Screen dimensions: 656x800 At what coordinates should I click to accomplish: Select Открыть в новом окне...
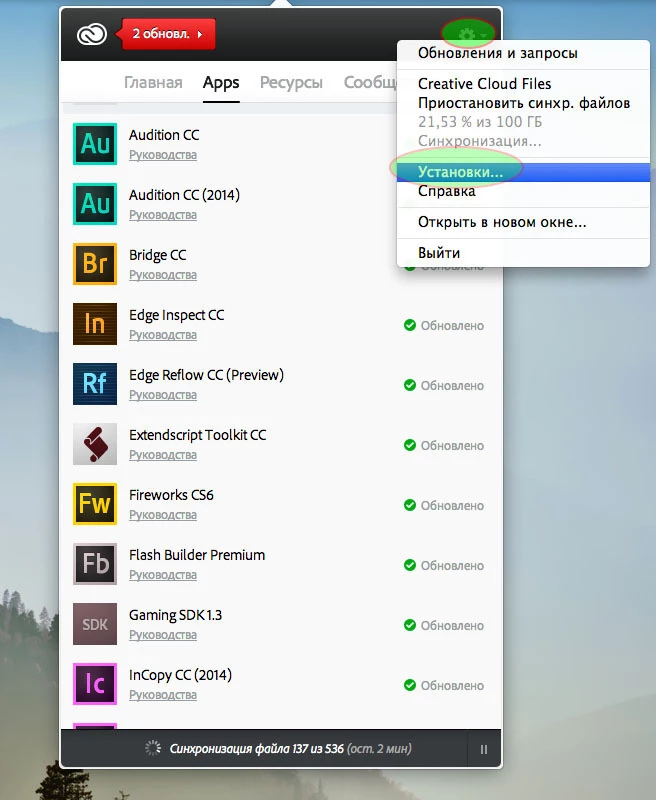(502, 222)
